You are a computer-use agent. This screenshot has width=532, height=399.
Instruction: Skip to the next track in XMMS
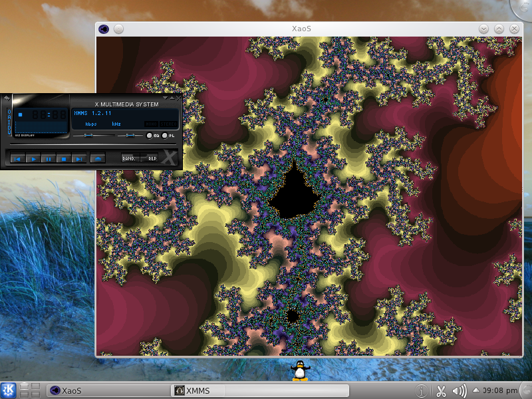78,158
